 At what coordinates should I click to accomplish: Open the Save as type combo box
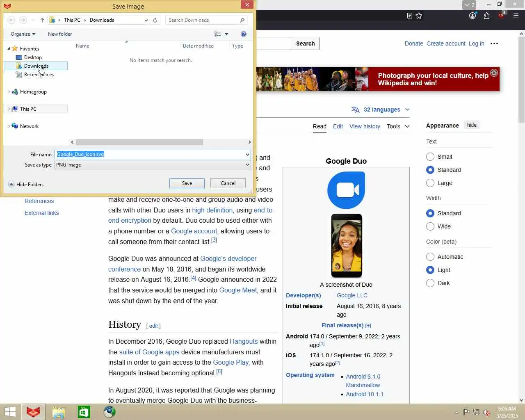click(152, 165)
